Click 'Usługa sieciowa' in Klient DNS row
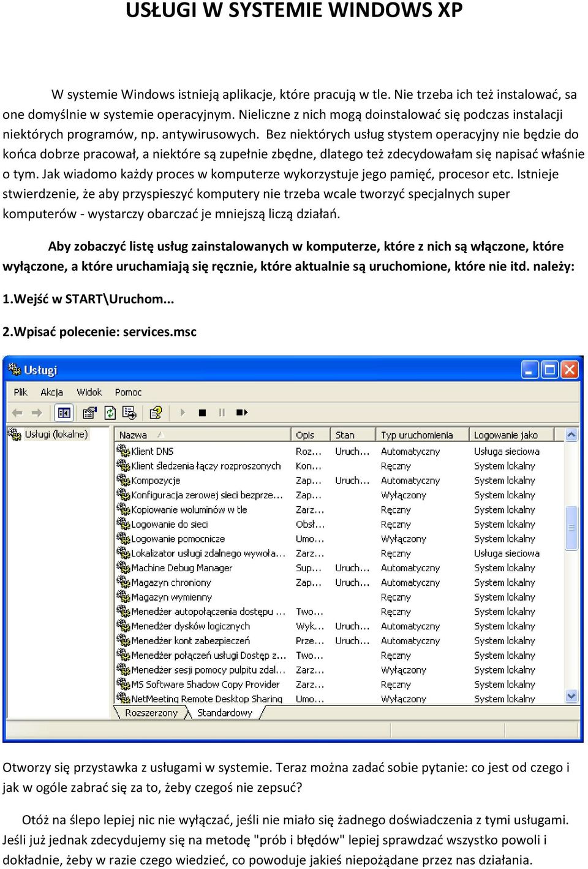 click(x=507, y=451)
